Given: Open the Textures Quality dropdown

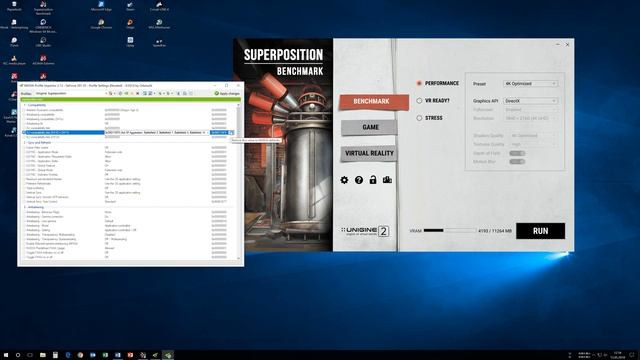Looking at the screenshot, I should point(533,144).
